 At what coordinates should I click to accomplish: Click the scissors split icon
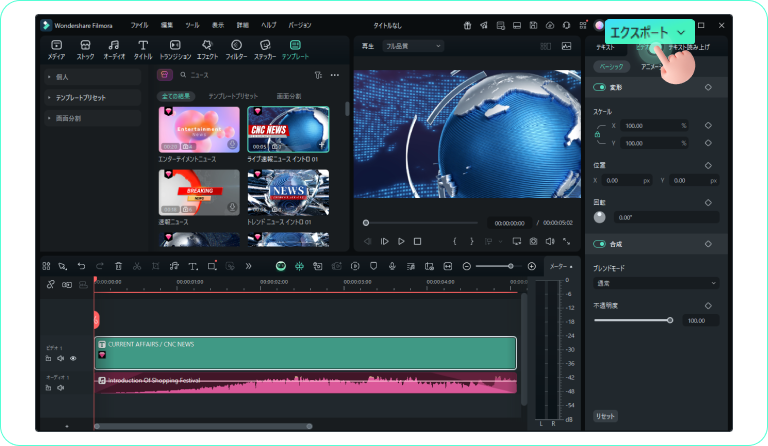click(x=137, y=266)
